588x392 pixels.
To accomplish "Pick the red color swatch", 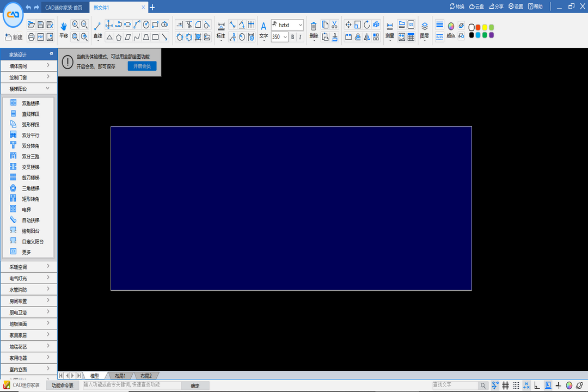I will click(x=478, y=27).
